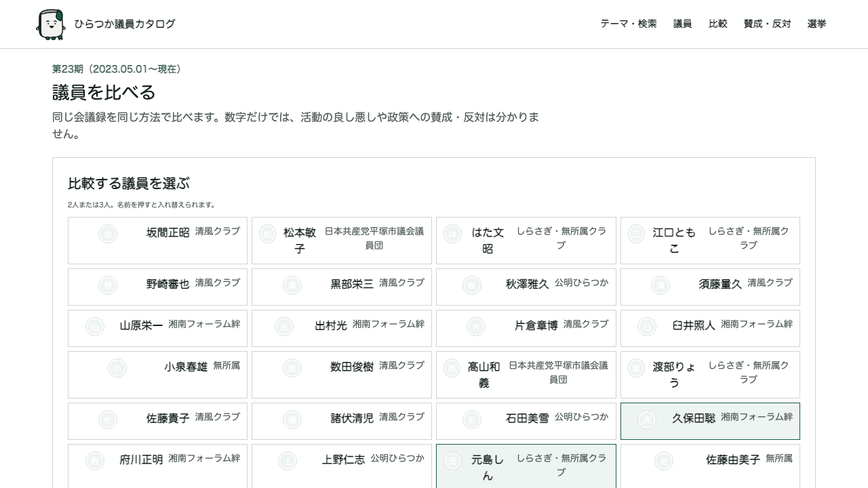Pick 小泉春雄 member card
The height and width of the screenshot is (488, 868).
click(x=157, y=375)
